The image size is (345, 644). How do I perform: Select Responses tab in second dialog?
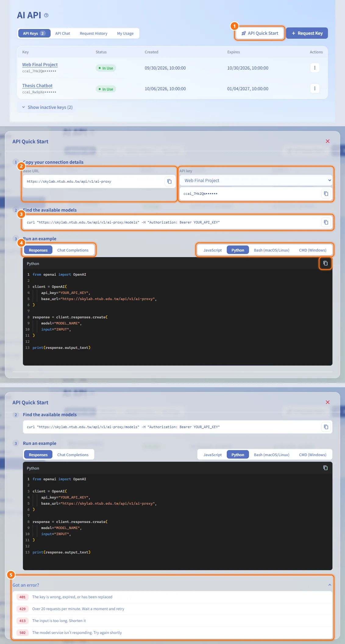point(38,455)
